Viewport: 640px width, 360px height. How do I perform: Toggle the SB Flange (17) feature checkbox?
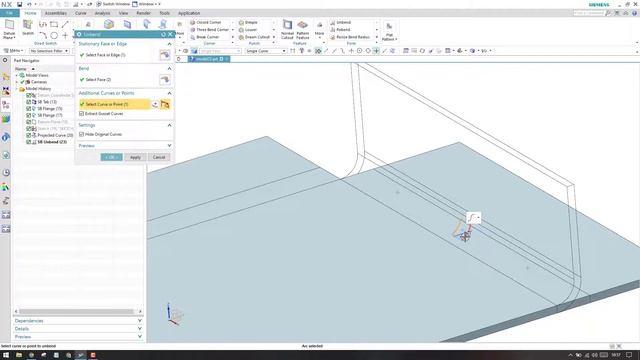tap(29, 115)
